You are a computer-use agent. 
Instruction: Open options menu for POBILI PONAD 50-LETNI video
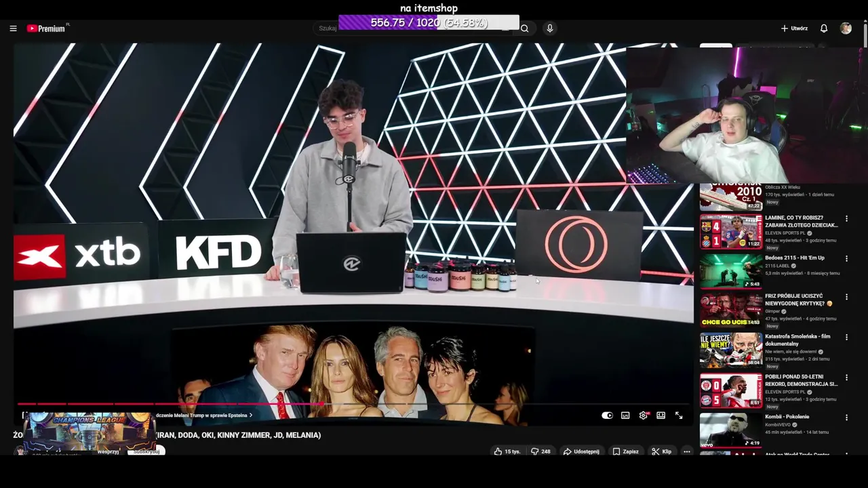(x=846, y=378)
